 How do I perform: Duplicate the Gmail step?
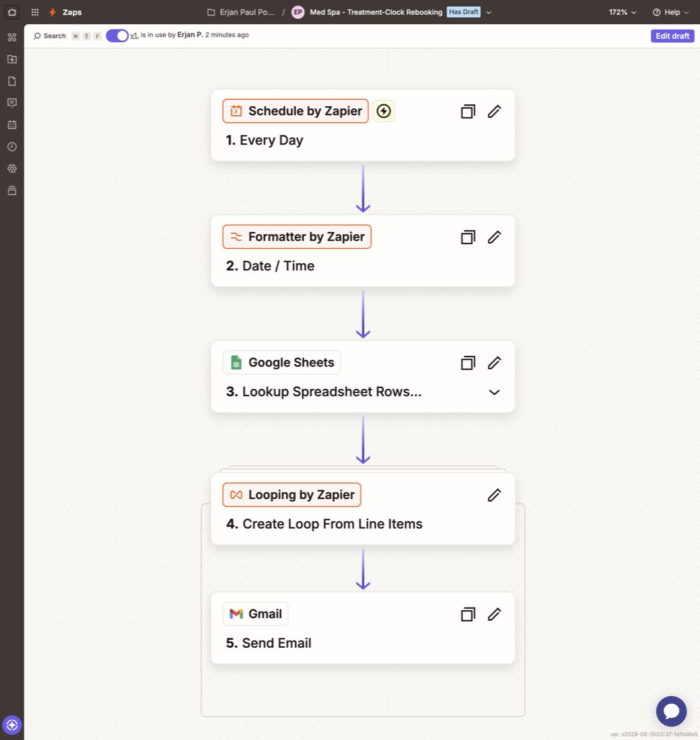coord(468,614)
